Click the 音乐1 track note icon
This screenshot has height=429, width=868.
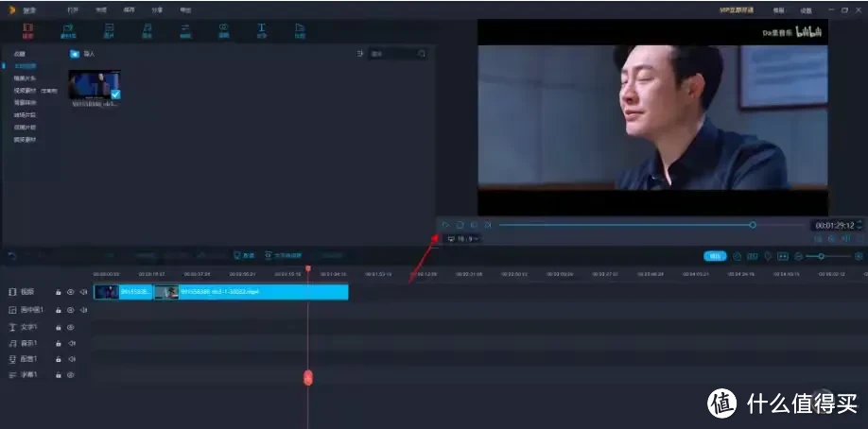(12, 343)
